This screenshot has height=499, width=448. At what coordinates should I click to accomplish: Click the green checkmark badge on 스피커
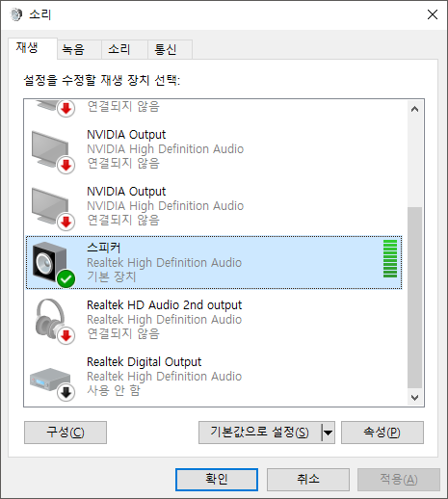click(x=66, y=279)
